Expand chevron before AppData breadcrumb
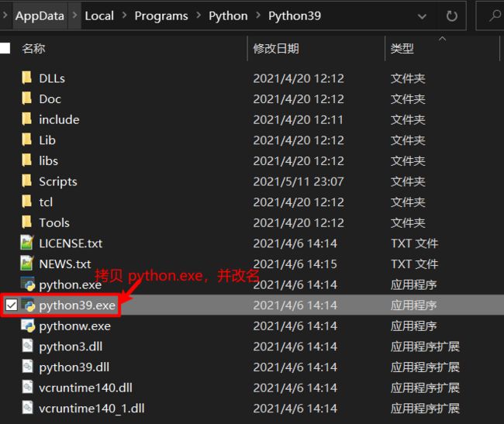This screenshot has height=424, width=504. (5, 16)
